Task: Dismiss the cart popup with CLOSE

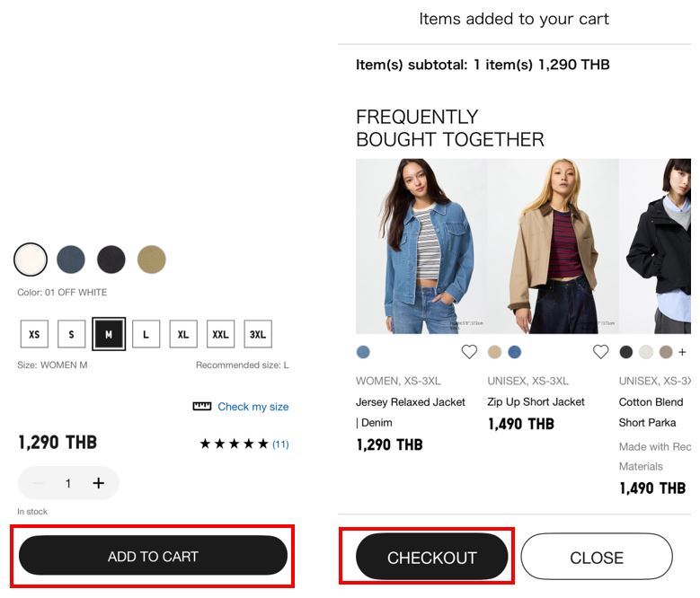Action: point(597,557)
